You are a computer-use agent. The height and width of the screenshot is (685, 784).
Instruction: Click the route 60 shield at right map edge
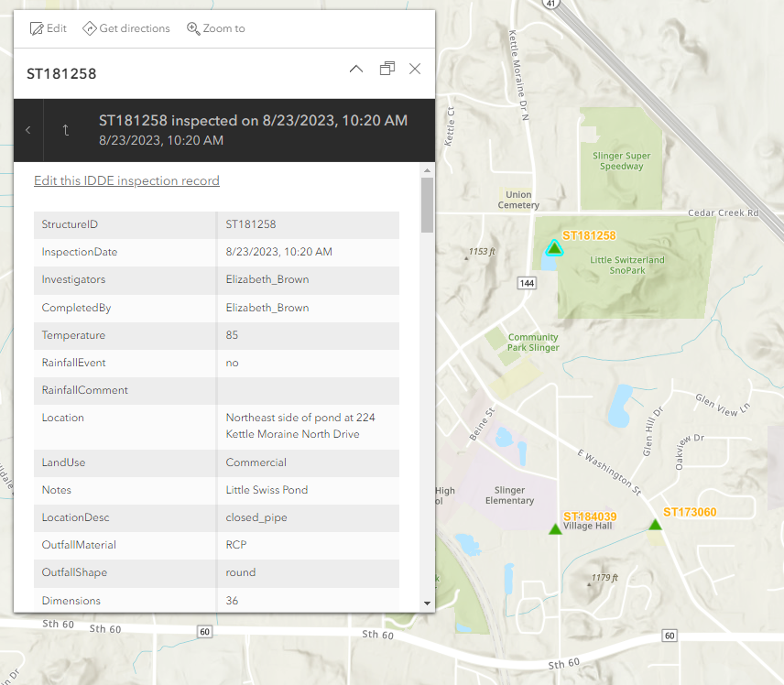670,636
